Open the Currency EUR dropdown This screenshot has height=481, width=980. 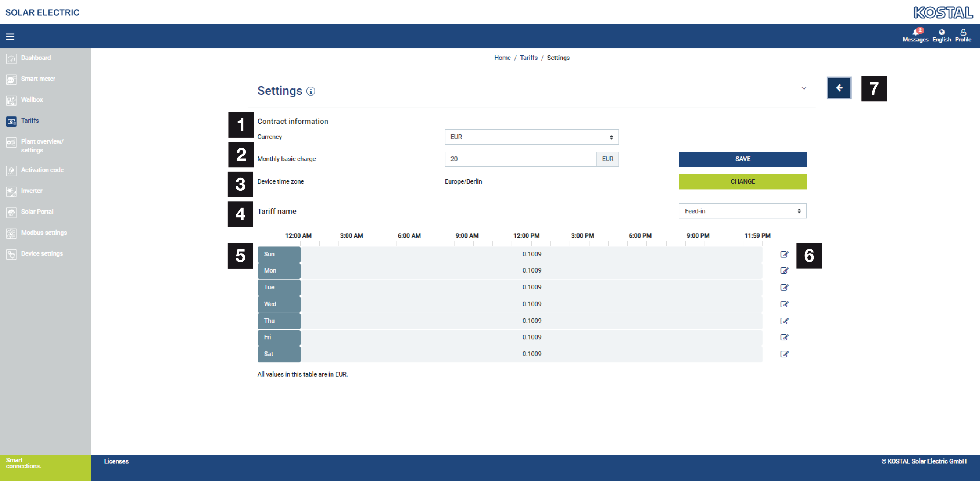pos(531,137)
